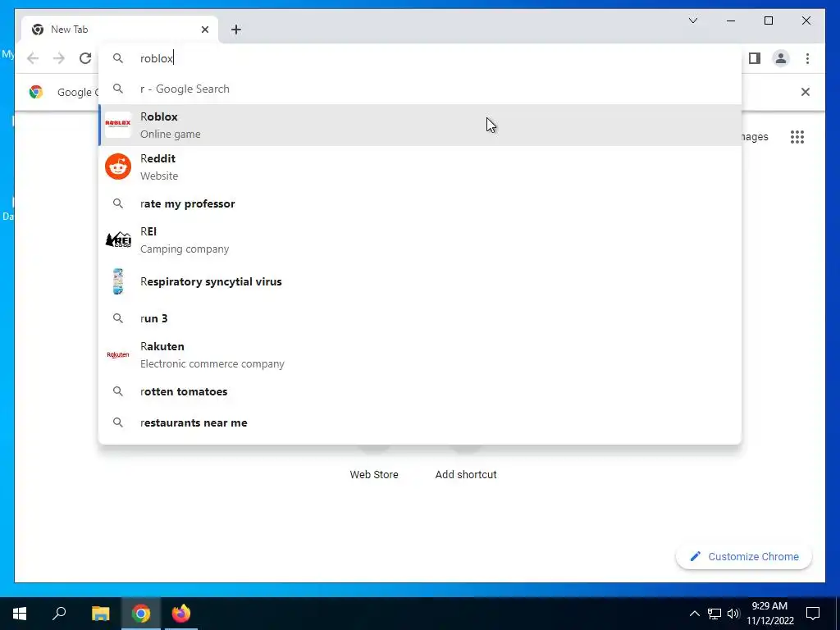Choose the REI Camping company suggestion
This screenshot has height=630, width=840.
point(420,240)
